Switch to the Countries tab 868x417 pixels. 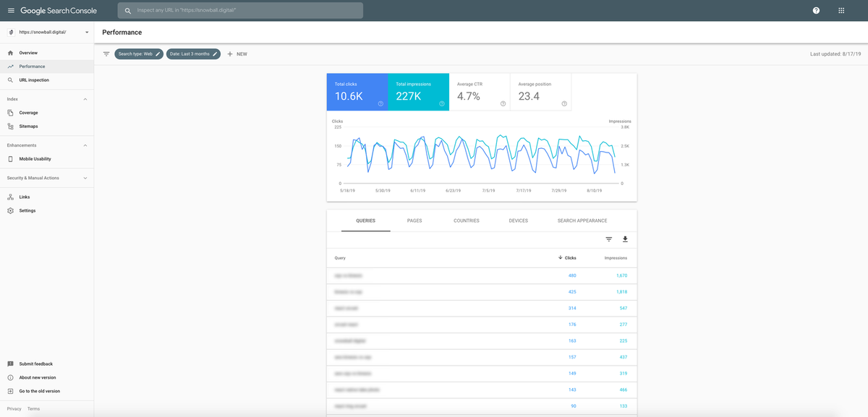(467, 220)
